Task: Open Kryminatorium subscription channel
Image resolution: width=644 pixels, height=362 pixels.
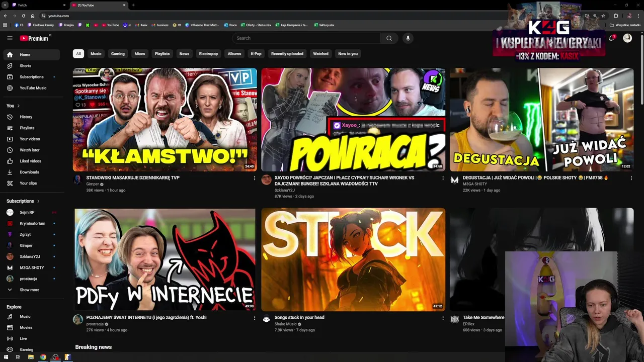Action: click(32, 223)
